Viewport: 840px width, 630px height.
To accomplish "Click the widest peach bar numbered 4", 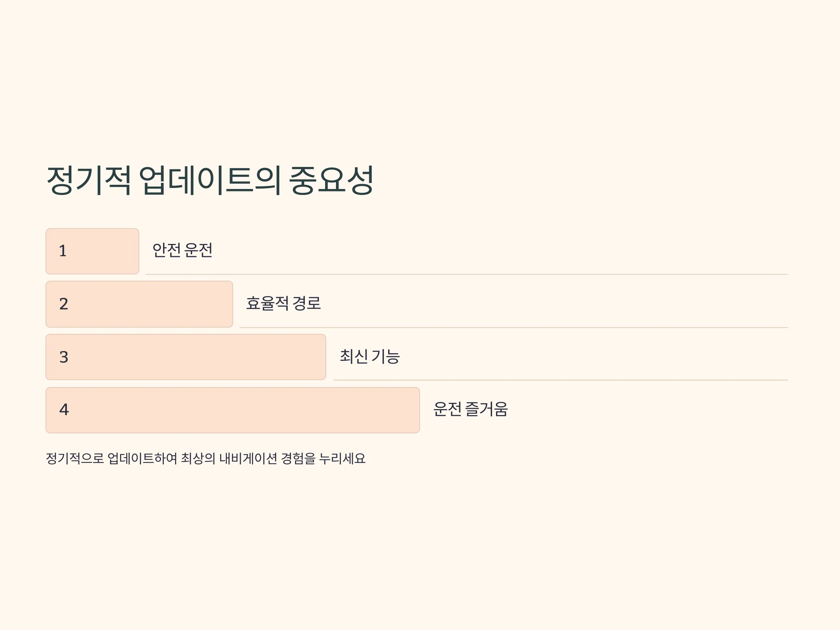I will pos(232,410).
